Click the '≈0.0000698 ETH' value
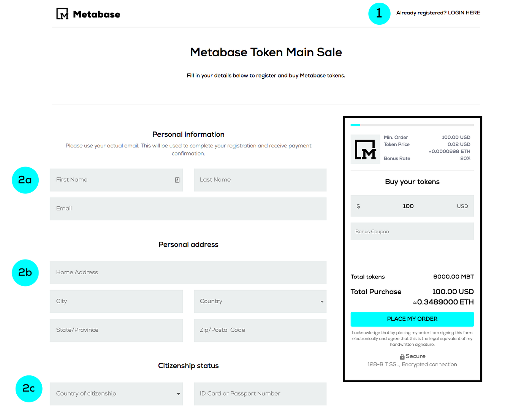 [450, 152]
